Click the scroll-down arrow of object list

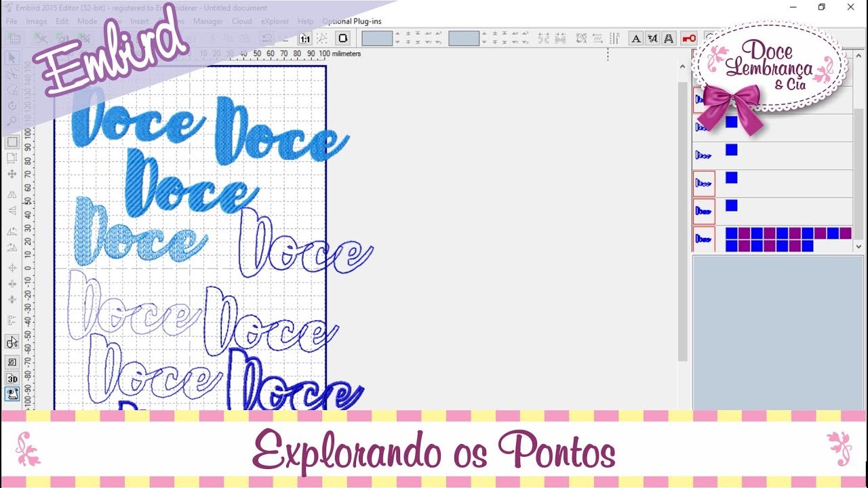pyautogui.click(x=859, y=247)
